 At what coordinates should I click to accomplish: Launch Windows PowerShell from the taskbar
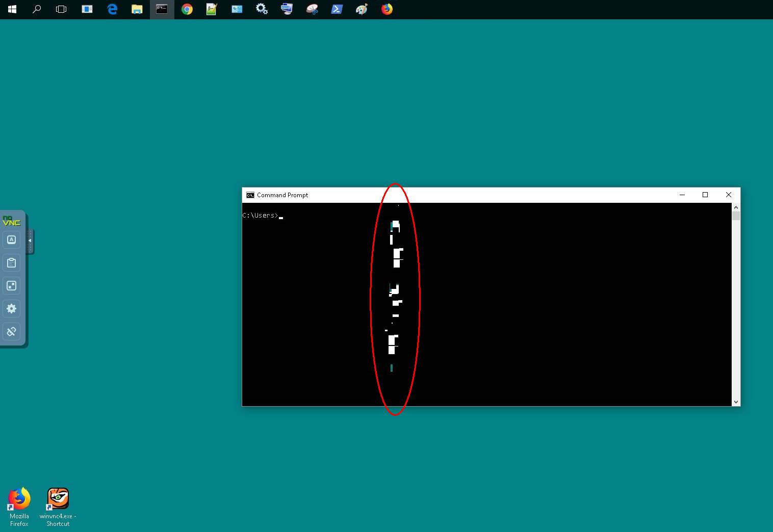[x=337, y=9]
